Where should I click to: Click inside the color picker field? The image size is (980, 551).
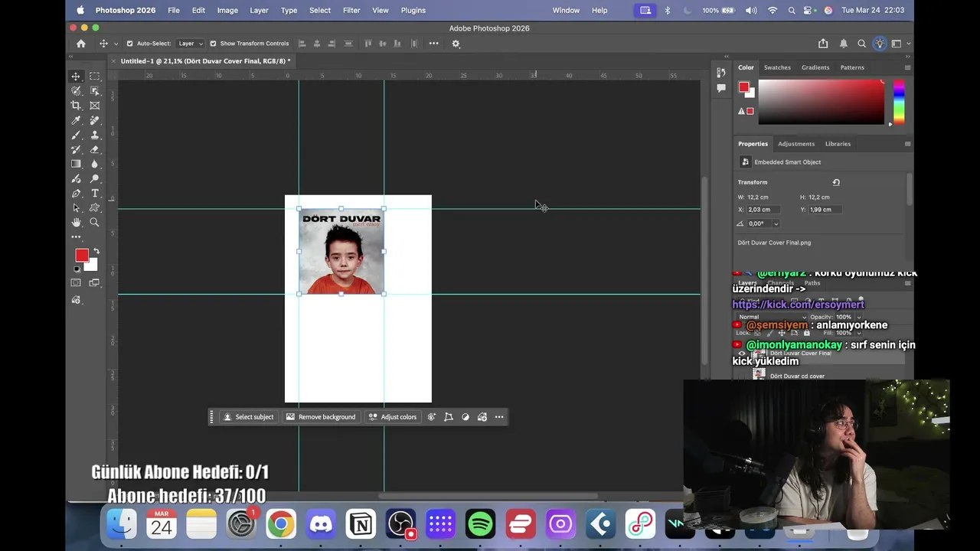822,102
